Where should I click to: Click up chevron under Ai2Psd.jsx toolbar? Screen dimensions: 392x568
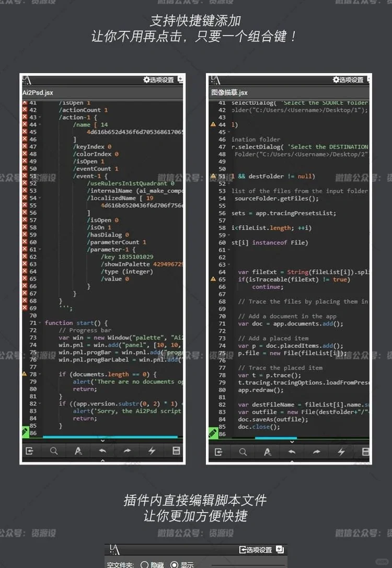click(x=102, y=460)
